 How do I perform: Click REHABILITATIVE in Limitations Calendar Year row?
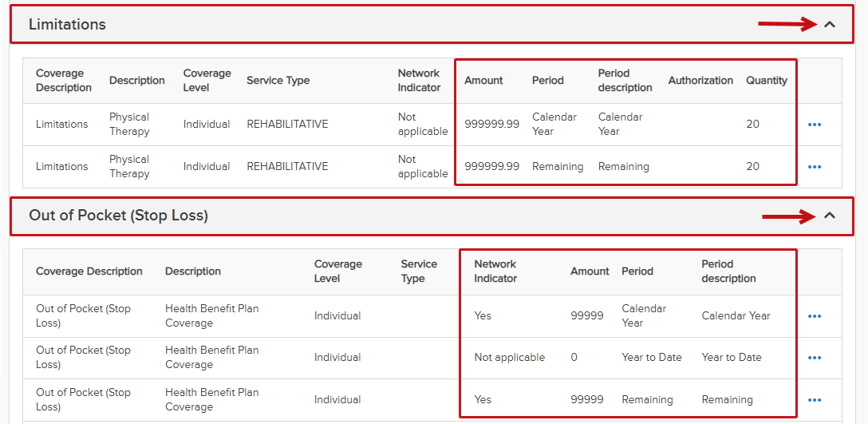click(x=287, y=124)
